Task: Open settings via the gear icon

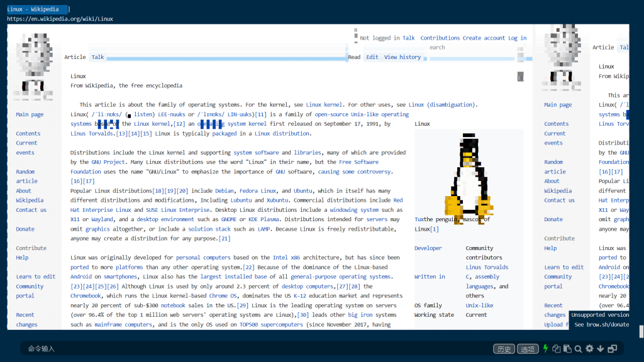Action: click(x=589, y=348)
